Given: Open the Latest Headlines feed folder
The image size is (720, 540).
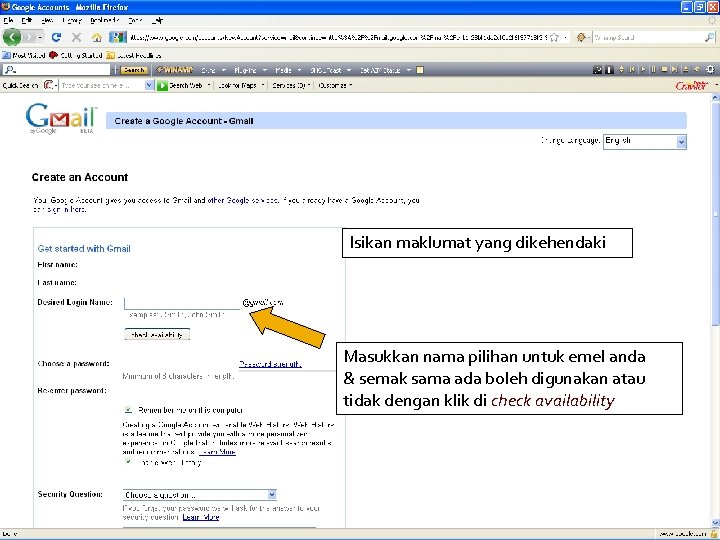Looking at the screenshot, I should pyautogui.click(x=134, y=55).
